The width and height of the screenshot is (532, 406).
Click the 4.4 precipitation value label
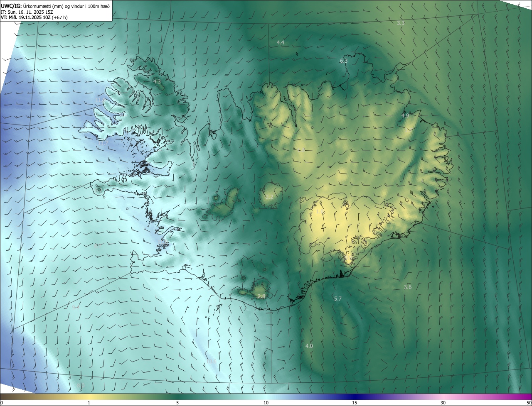281,43
